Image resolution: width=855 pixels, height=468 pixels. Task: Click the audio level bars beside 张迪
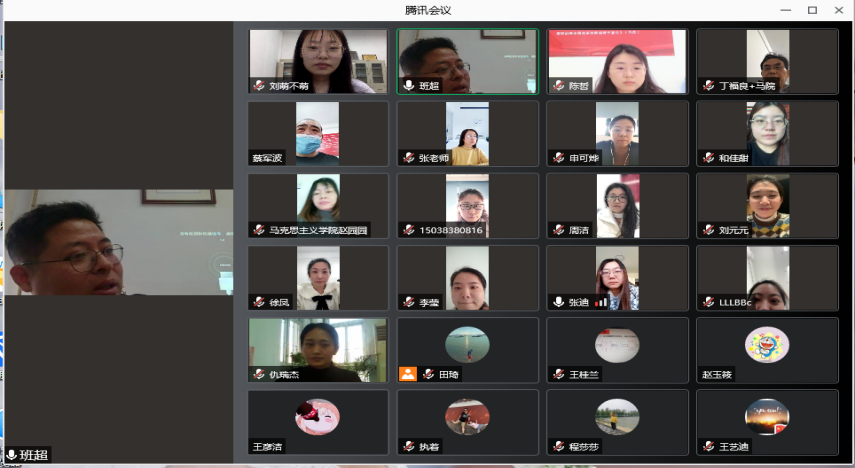tap(600, 302)
